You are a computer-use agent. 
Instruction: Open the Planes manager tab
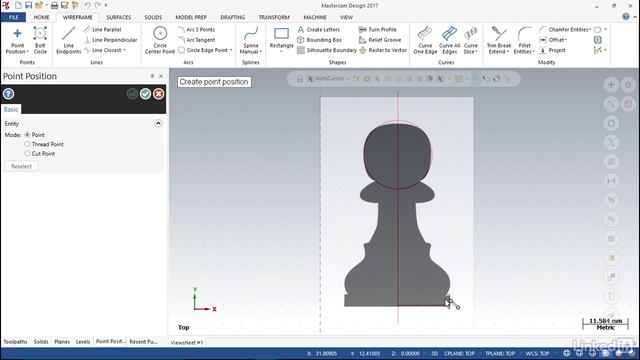(x=62, y=342)
